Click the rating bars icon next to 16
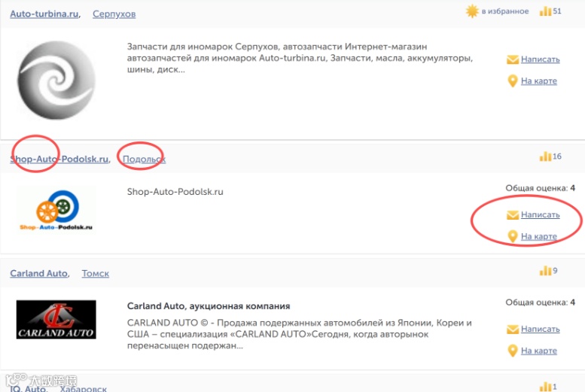This screenshot has height=392, width=585. coord(545,156)
